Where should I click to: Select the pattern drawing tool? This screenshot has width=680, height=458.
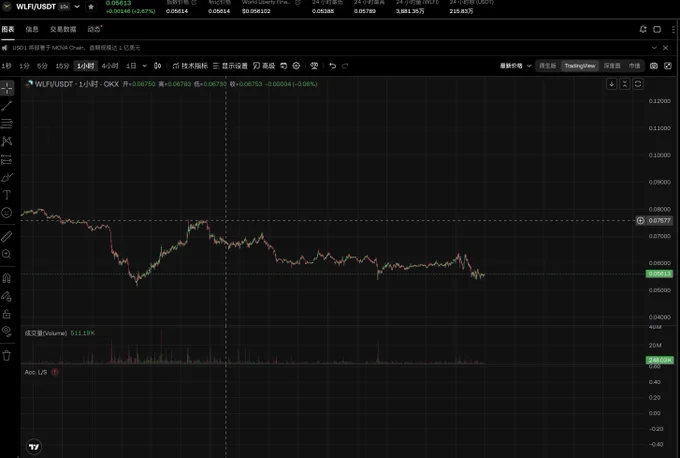pyautogui.click(x=7, y=141)
